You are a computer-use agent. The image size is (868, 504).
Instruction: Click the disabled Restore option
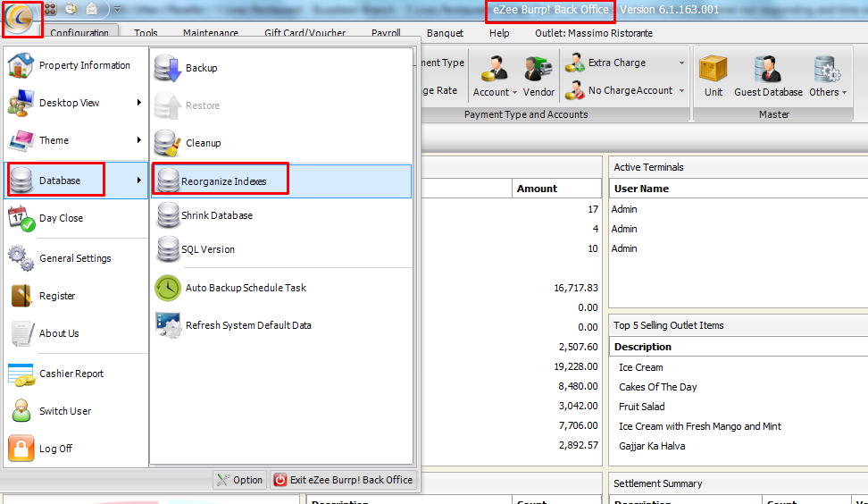coord(281,105)
